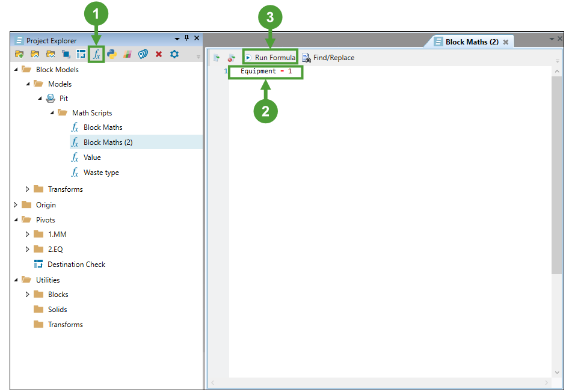Open the first Block Maths script
This screenshot has width=566, height=392.
[x=103, y=127]
